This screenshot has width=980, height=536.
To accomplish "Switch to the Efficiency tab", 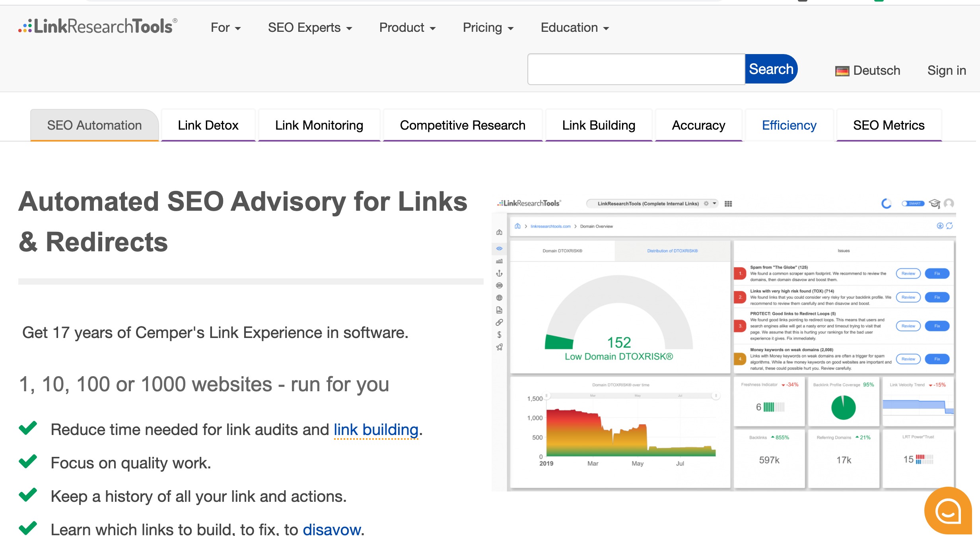I will point(789,125).
